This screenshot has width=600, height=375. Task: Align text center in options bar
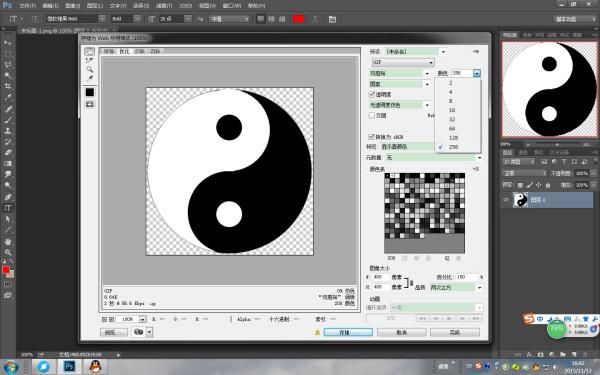[x=271, y=19]
